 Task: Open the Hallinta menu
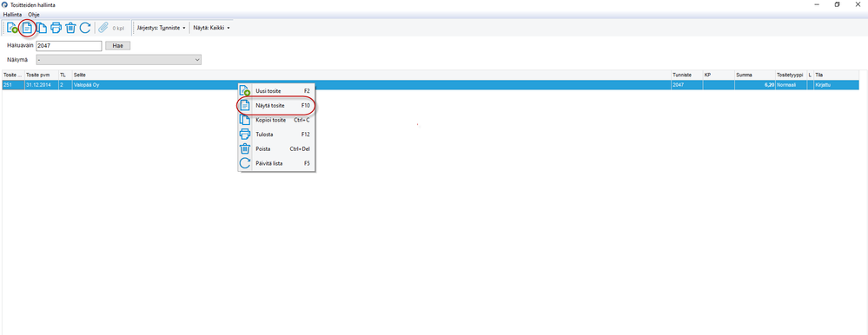pos(12,14)
